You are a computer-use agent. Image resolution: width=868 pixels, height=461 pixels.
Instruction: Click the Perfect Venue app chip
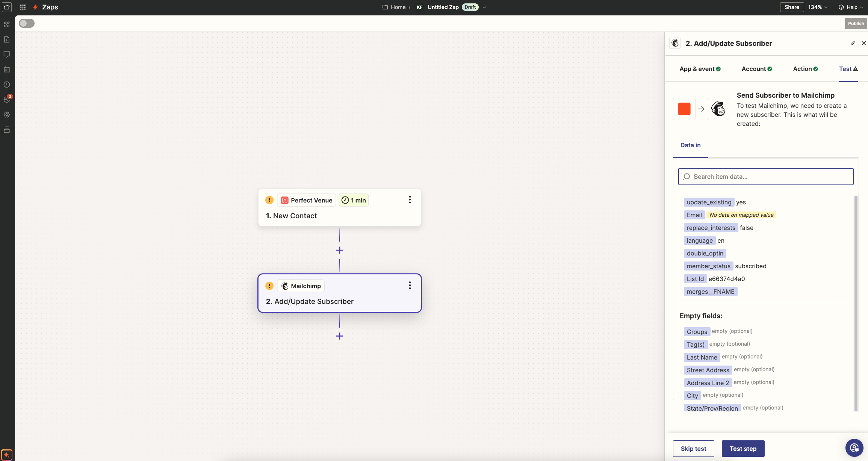307,200
